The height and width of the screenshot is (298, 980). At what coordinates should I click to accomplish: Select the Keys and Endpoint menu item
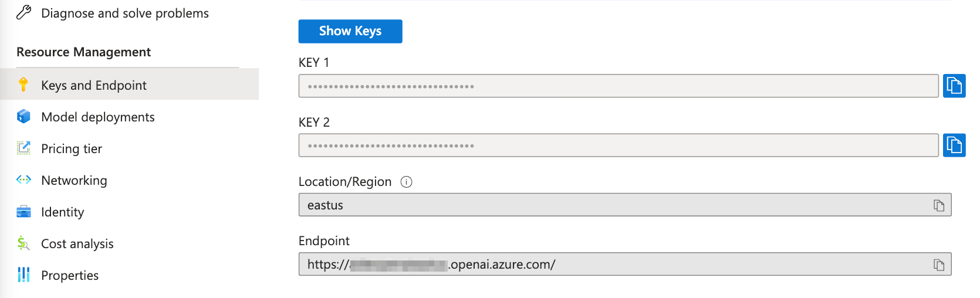(129, 84)
